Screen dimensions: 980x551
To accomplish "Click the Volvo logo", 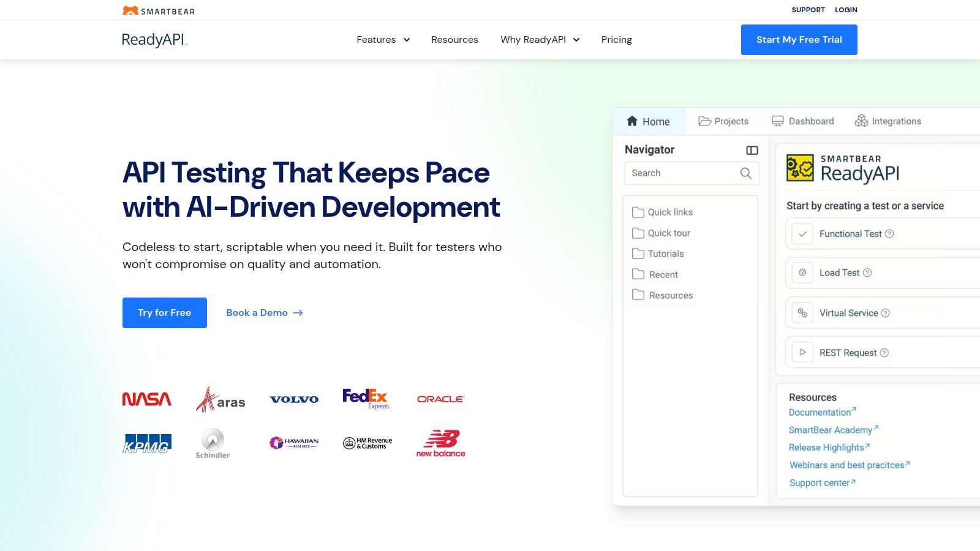I will click(294, 399).
